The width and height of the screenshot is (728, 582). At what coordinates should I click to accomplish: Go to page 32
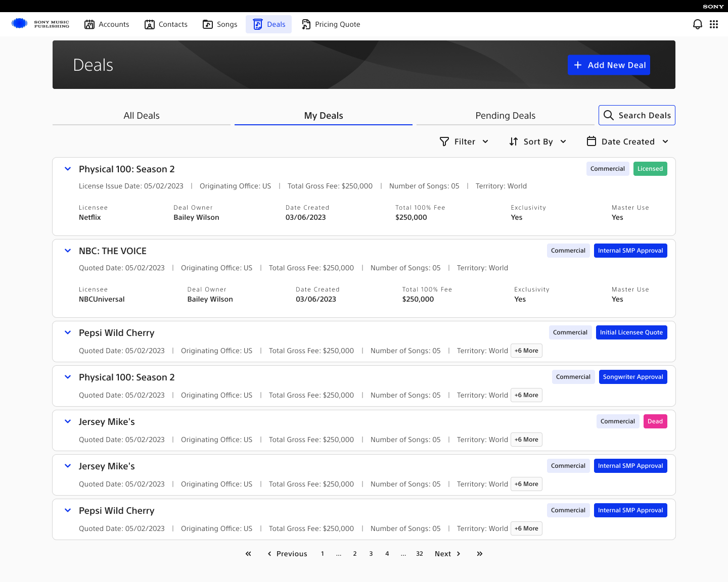click(x=420, y=554)
